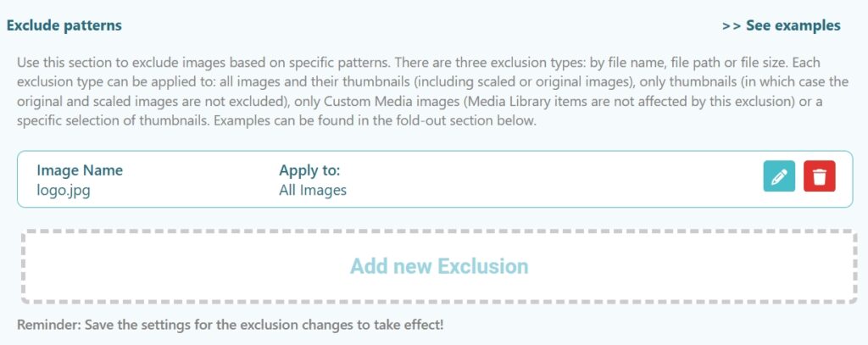Edit the logo.jpg exclusion with pencil icon
The image size is (868, 345).
779,177
